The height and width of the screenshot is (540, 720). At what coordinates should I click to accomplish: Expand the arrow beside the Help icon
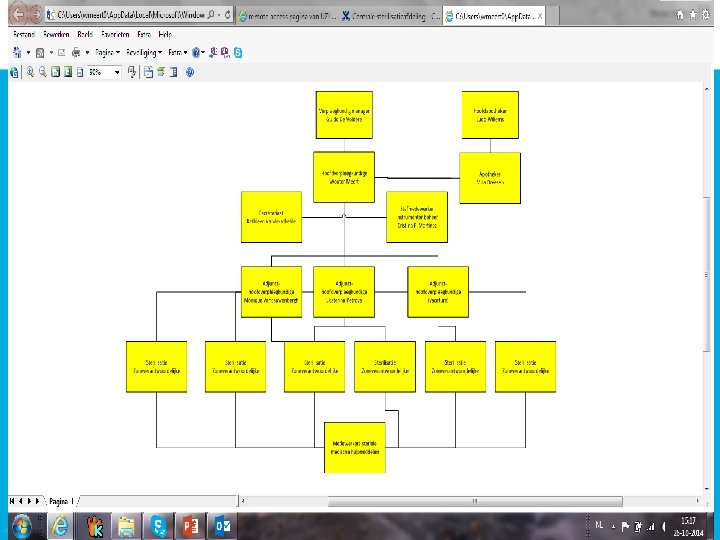tap(203, 53)
